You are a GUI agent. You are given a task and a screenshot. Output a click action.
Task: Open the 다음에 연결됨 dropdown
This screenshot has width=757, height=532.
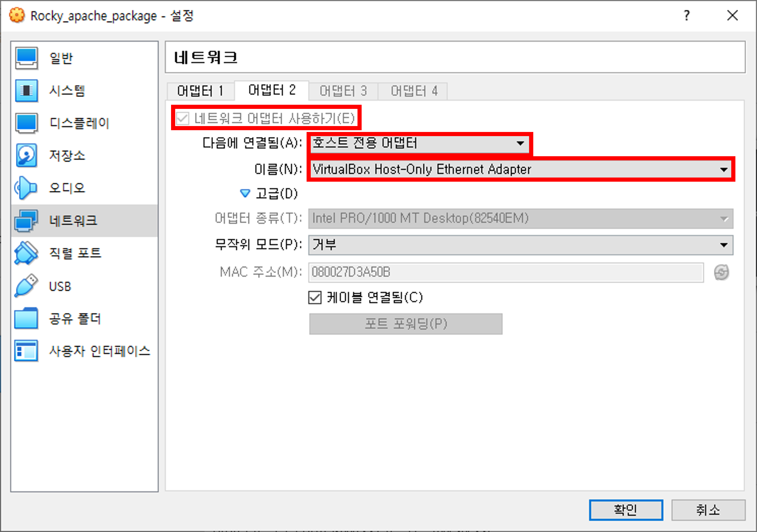[x=419, y=144]
